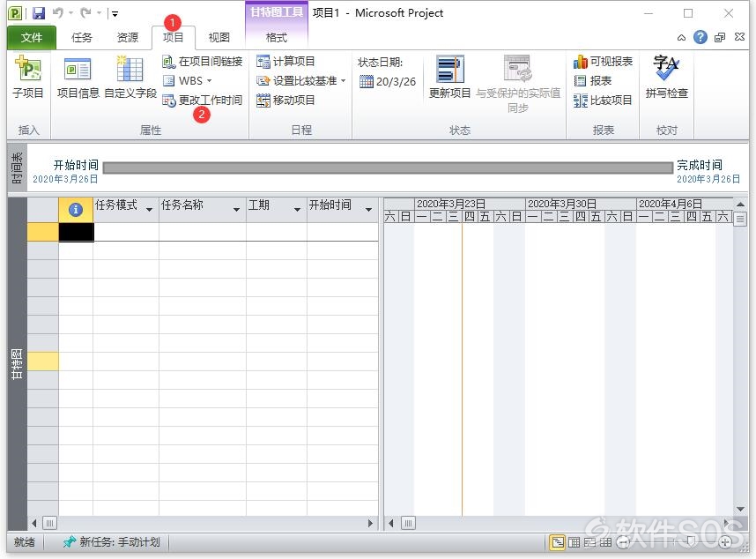Click the 任务模式 column header
This screenshot has width=756, height=559.
click(x=125, y=210)
